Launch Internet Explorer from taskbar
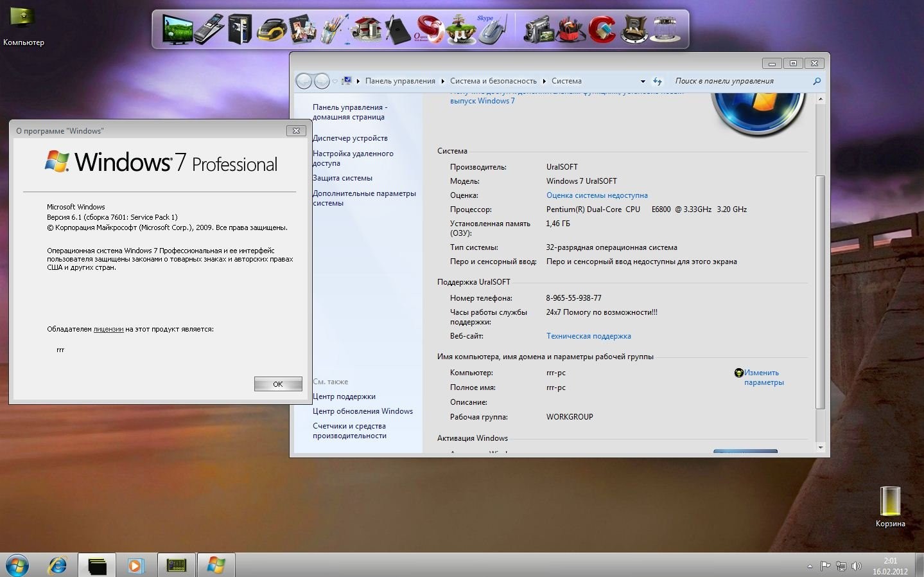924x577 pixels. [58, 565]
